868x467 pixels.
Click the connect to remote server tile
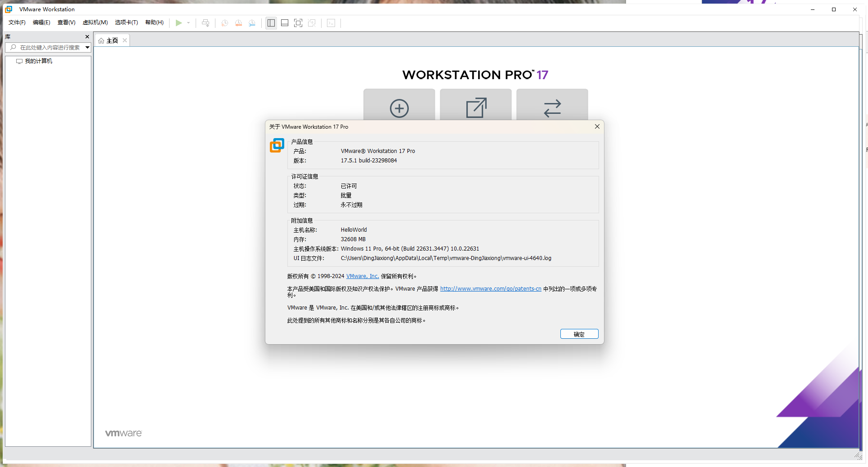pyautogui.click(x=552, y=105)
